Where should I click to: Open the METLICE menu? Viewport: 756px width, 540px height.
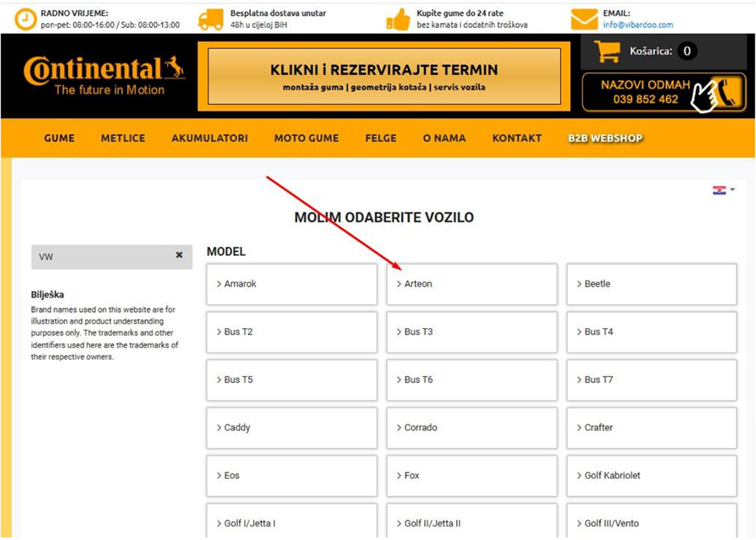[x=123, y=138]
